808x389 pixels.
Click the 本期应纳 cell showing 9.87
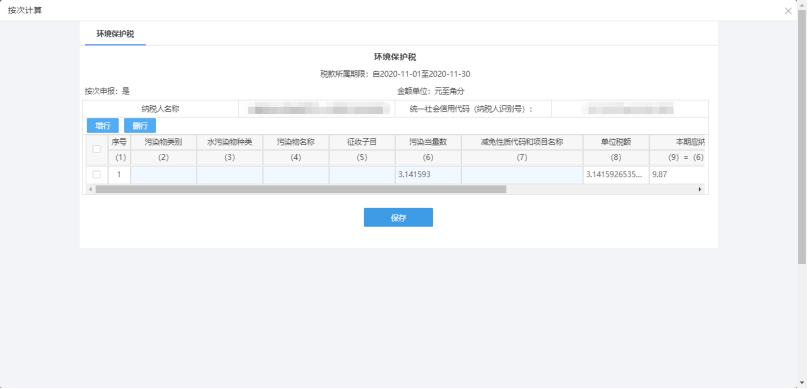pos(677,175)
